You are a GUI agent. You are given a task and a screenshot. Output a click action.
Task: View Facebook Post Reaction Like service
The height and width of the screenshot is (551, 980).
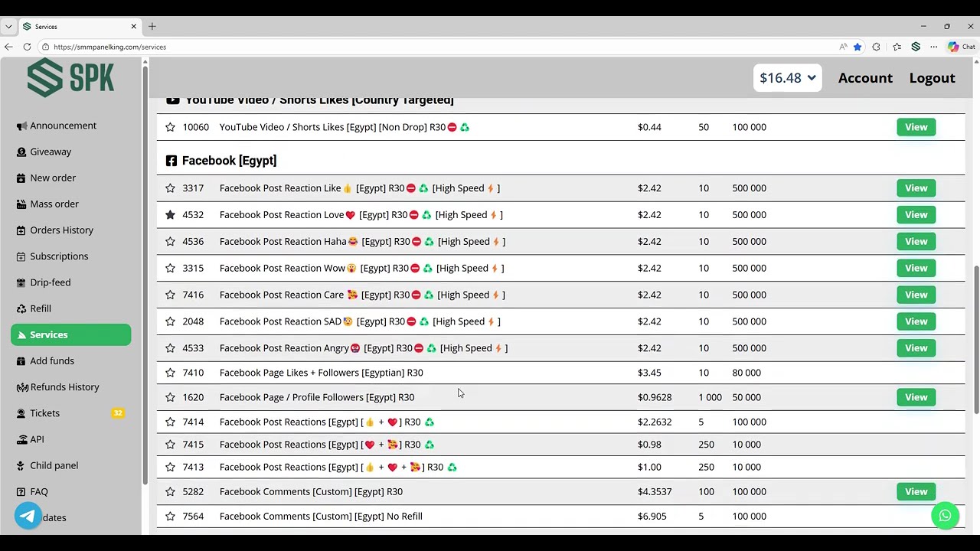tap(916, 188)
